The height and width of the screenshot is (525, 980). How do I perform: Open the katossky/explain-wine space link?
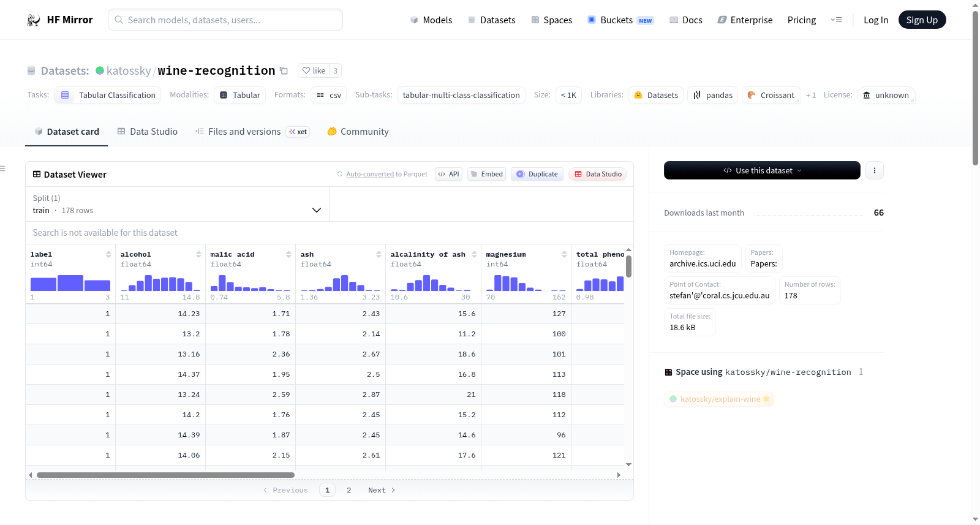[719, 399]
